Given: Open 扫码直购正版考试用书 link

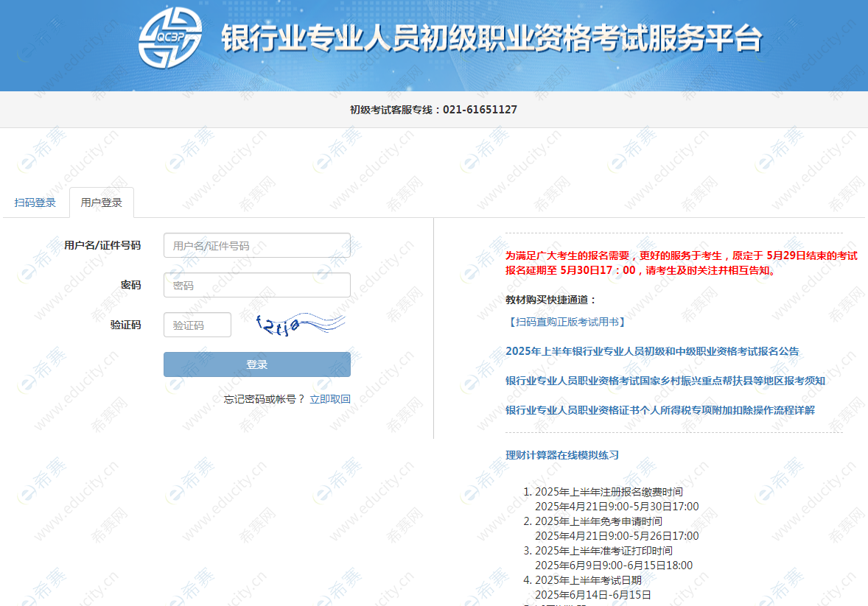Looking at the screenshot, I should pyautogui.click(x=567, y=322).
